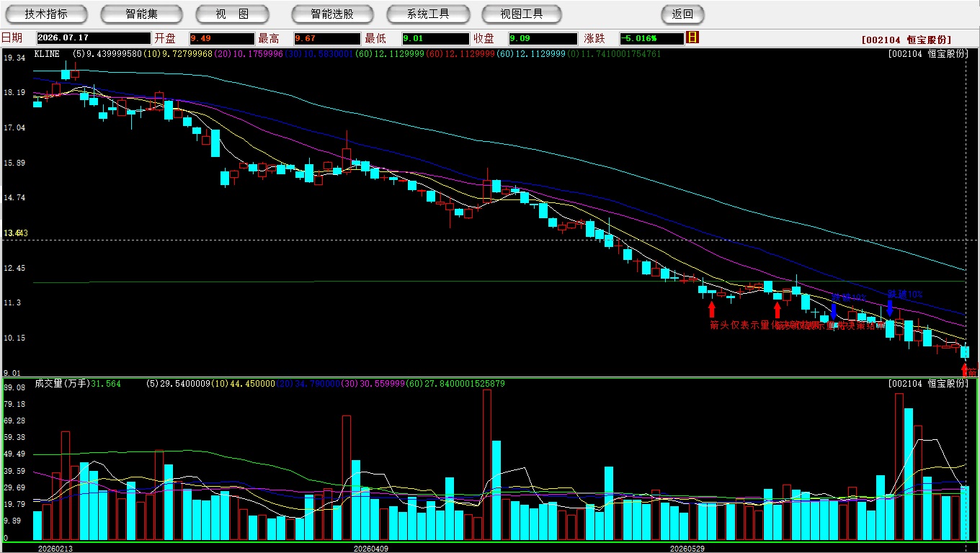This screenshot has width=980, height=553.
Task: Click the red arrow below the last candle
Action: [x=965, y=370]
